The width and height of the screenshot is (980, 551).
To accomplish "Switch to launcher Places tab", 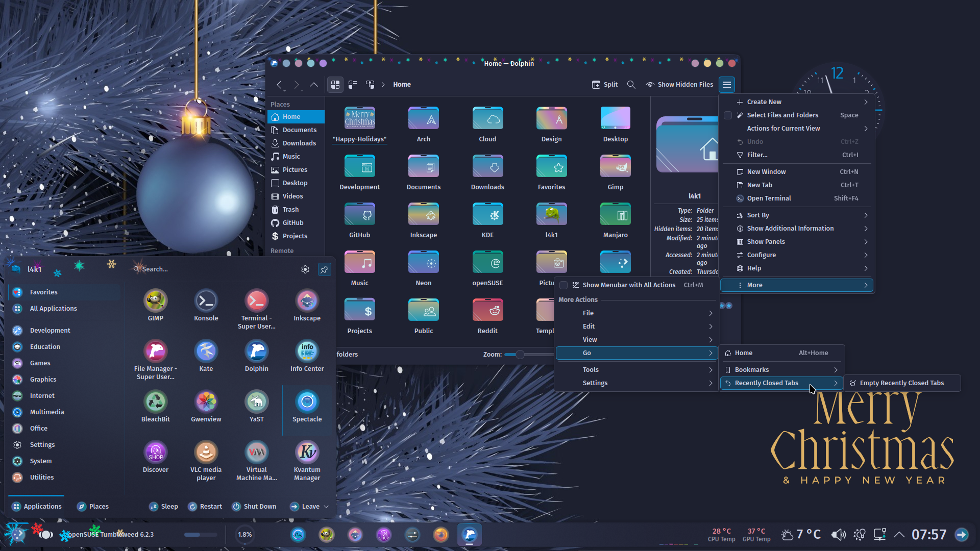I will click(93, 507).
